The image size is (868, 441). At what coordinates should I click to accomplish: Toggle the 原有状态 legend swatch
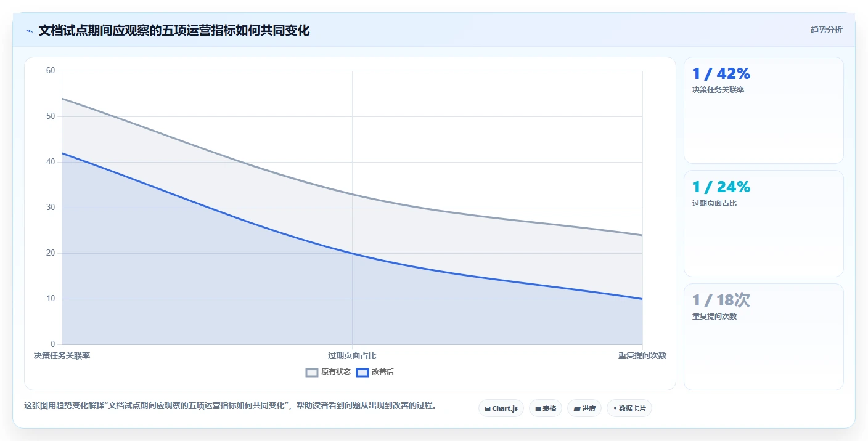[x=312, y=372]
